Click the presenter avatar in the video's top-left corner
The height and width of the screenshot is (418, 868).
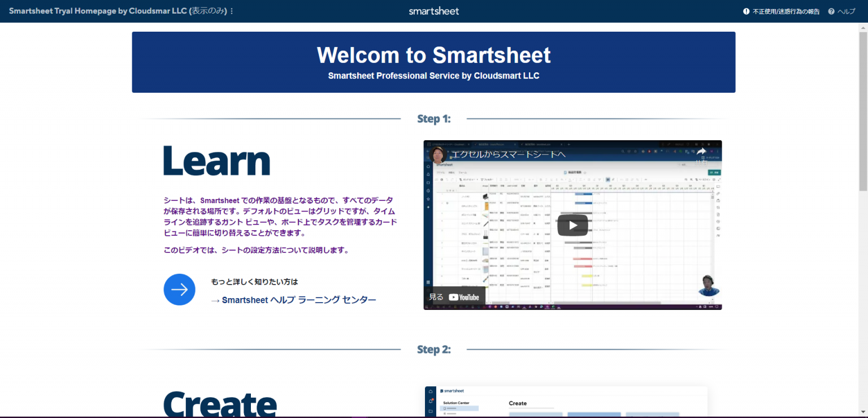(439, 156)
